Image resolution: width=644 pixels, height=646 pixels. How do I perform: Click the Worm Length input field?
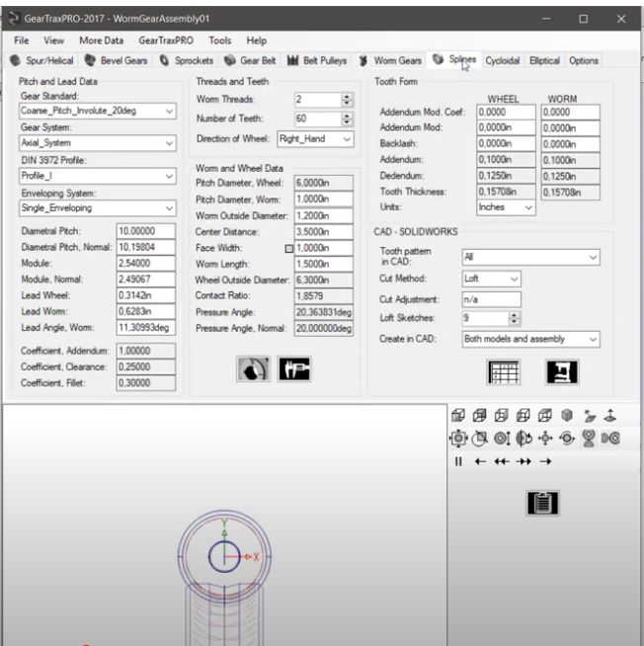point(323,264)
